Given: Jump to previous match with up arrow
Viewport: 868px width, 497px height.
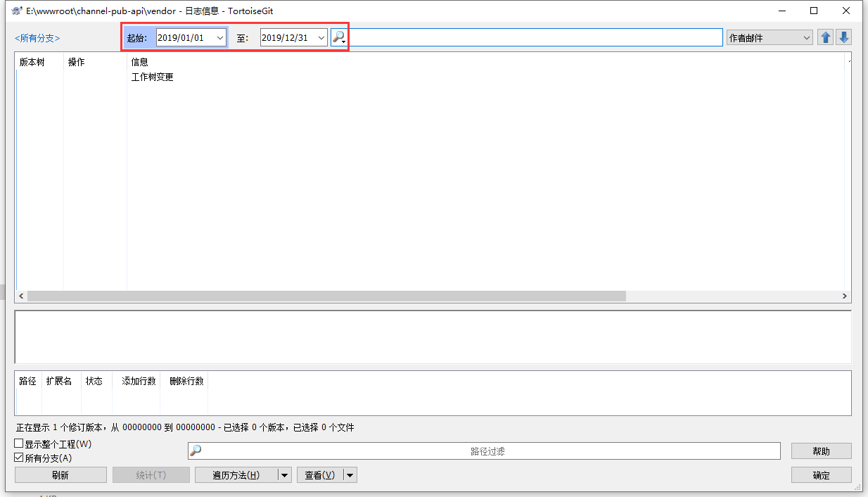Looking at the screenshot, I should (826, 37).
